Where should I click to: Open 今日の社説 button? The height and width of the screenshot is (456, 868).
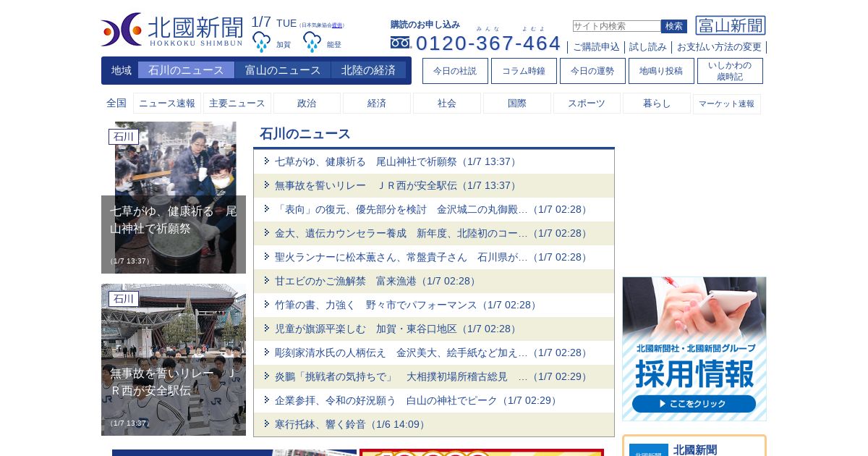tap(455, 71)
